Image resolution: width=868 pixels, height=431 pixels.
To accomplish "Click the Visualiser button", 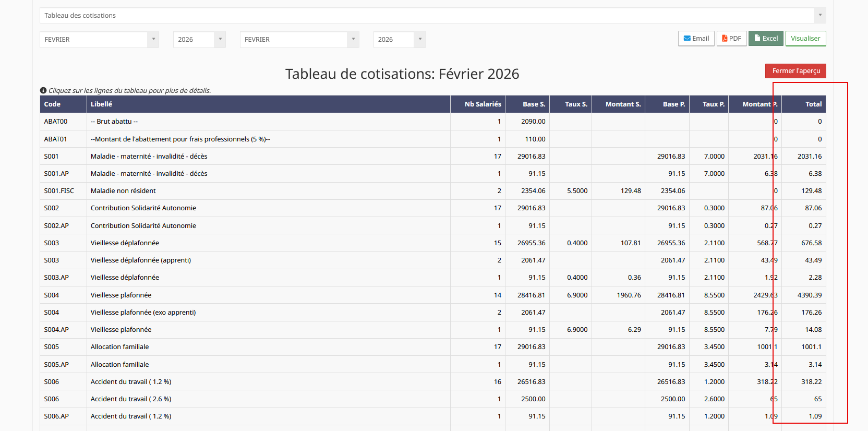I will click(805, 39).
